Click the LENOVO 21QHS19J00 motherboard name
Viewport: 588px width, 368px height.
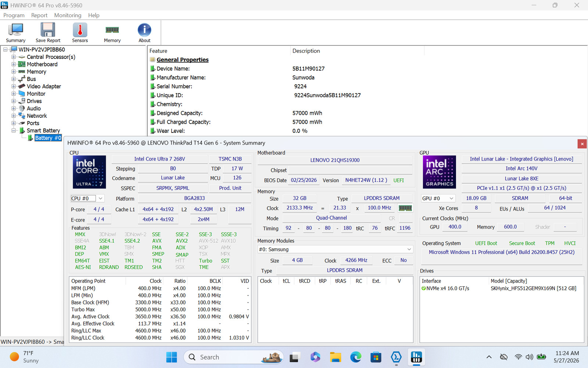point(335,160)
